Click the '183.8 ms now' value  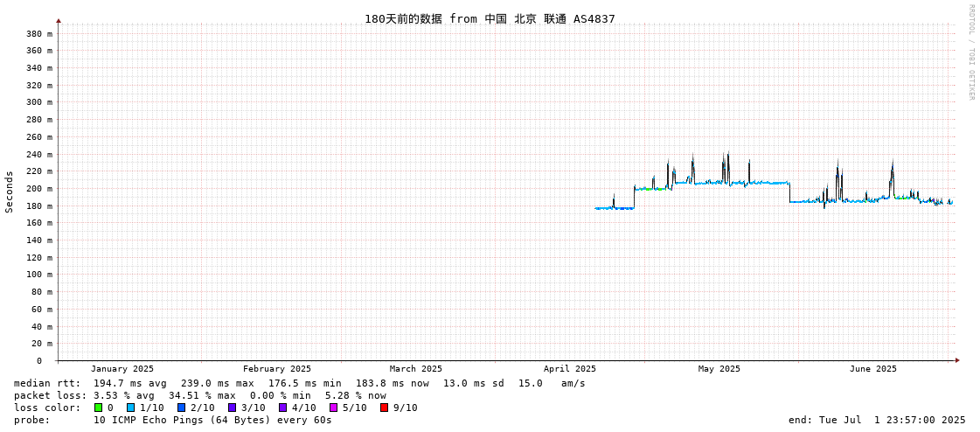[393, 383]
